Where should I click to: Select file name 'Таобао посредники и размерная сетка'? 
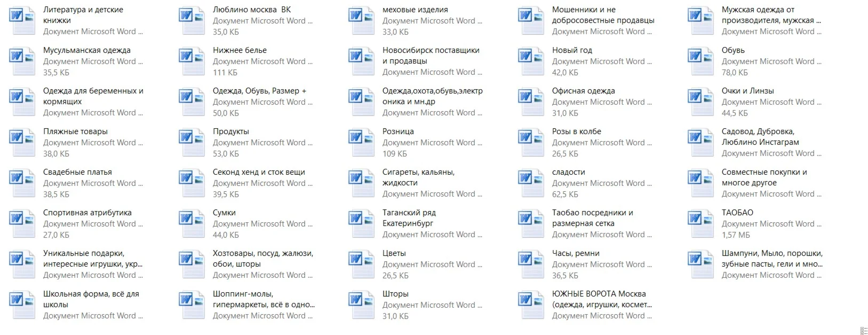[593, 218]
